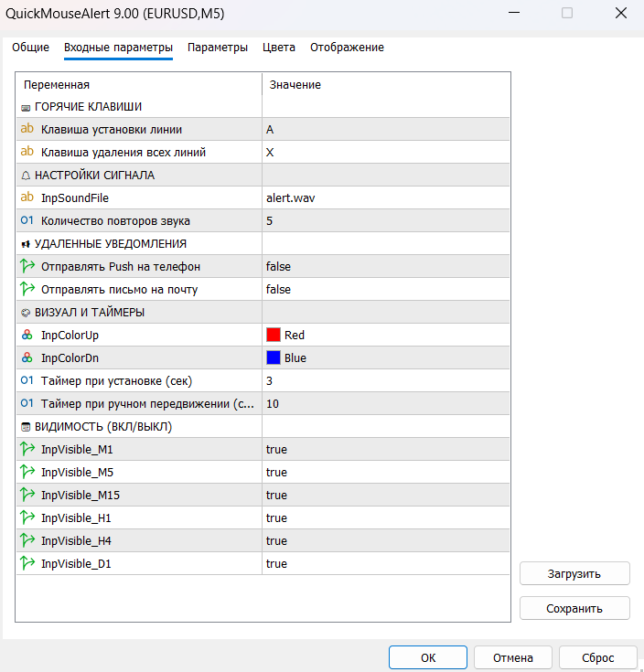Image resolution: width=644 pixels, height=672 pixels.
Task: Click boolean arrow icon of Отправлять Push на телефон
Action: [27, 266]
